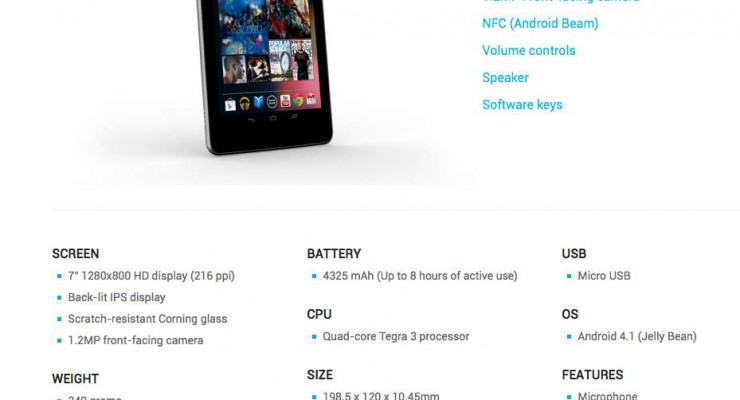Select the album thumbnail showing a man's profile

click(234, 70)
